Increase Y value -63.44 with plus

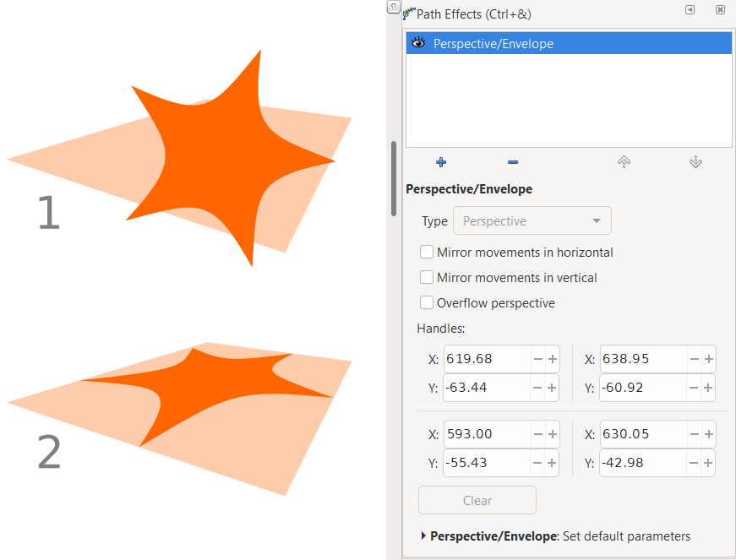click(552, 388)
